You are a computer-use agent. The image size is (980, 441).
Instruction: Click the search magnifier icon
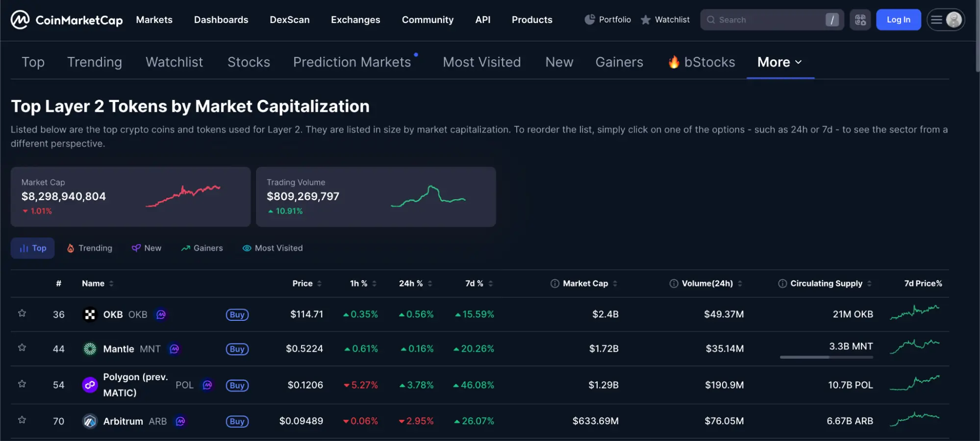pos(710,20)
